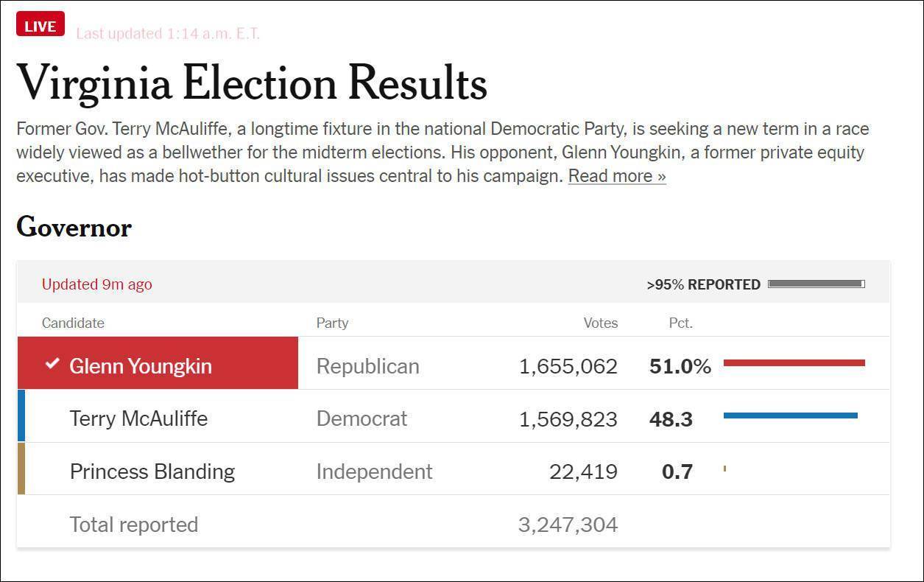The width and height of the screenshot is (924, 582).
Task: Click the >95% reported progress bar
Action: pyautogui.click(x=816, y=284)
